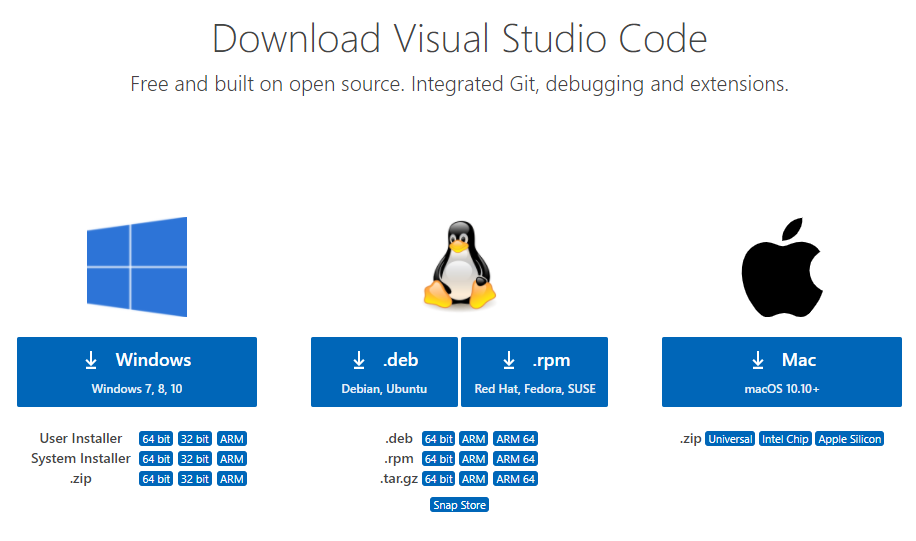The height and width of the screenshot is (541, 916).
Task: Click the Windows logo icon
Action: [137, 267]
